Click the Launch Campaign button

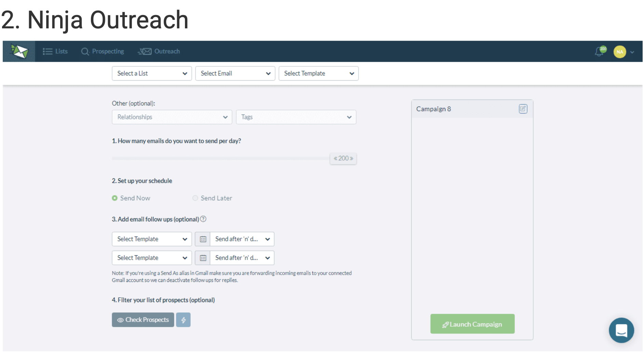[472, 324]
